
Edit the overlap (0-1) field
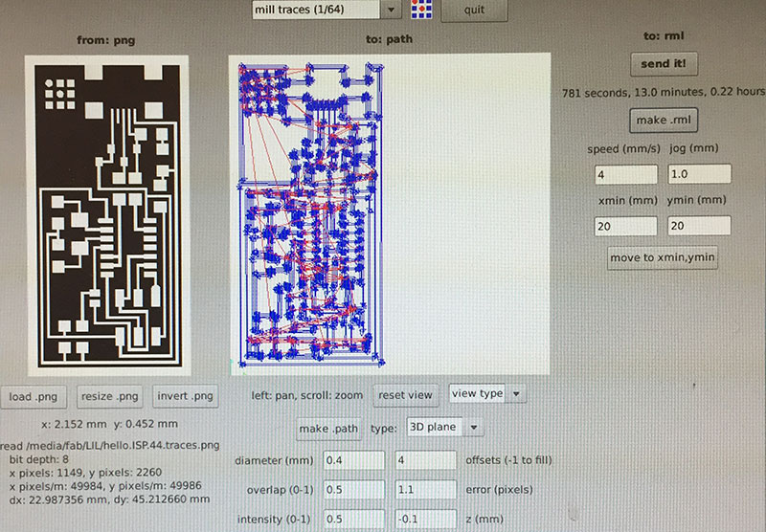(x=353, y=490)
